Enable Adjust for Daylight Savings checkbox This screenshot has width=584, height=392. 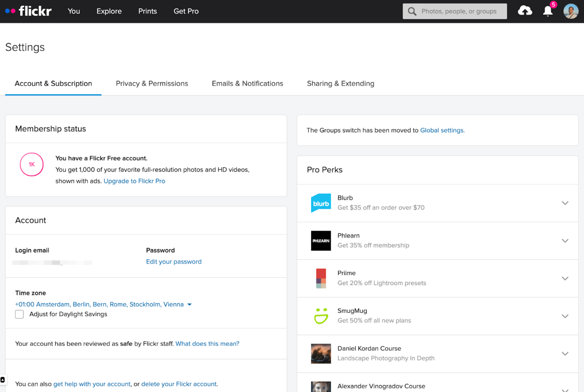pyautogui.click(x=19, y=314)
